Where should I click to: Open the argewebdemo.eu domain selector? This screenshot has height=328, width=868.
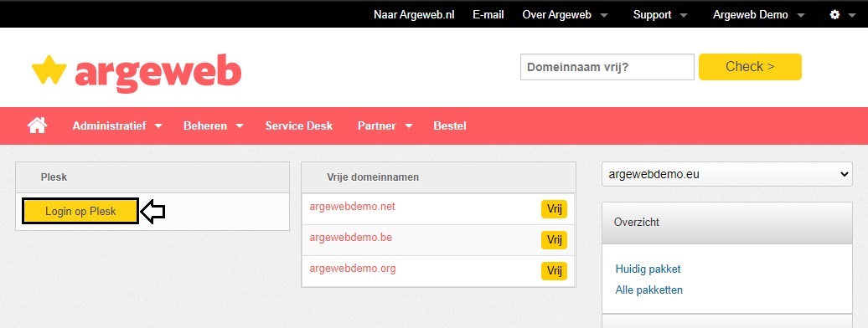(x=727, y=174)
